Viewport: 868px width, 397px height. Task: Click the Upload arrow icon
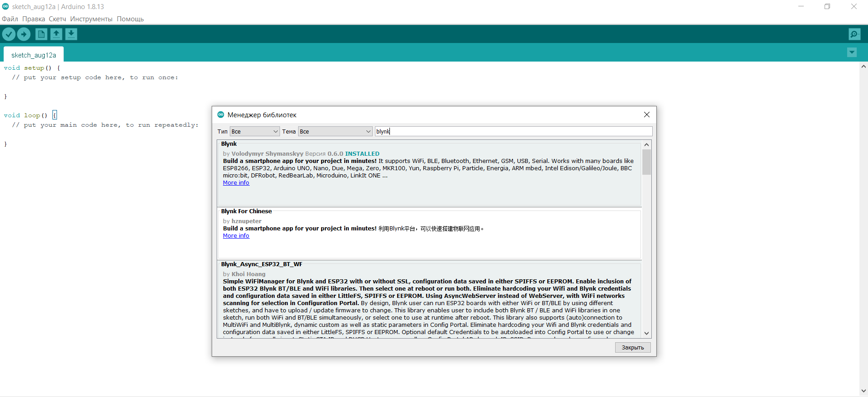click(x=24, y=34)
